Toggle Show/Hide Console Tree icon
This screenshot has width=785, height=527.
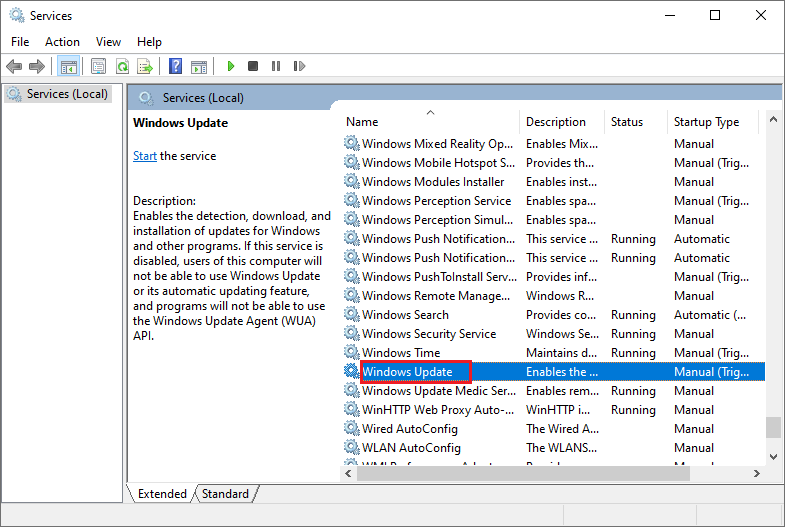69,66
